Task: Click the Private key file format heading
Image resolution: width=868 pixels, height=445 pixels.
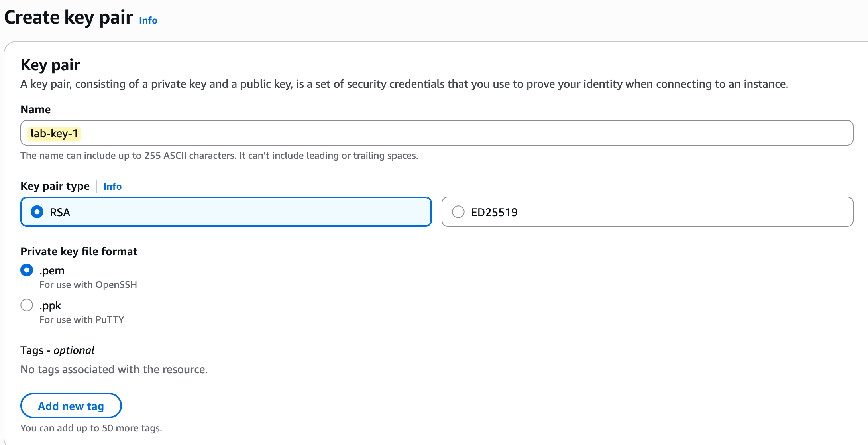Action: point(79,251)
